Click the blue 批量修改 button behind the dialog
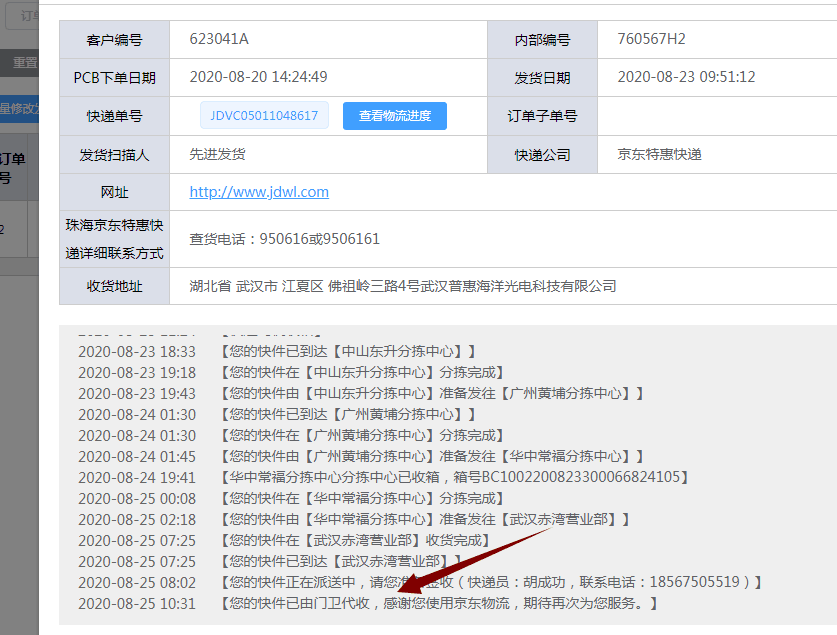This screenshot has height=635, width=837. click(18, 108)
